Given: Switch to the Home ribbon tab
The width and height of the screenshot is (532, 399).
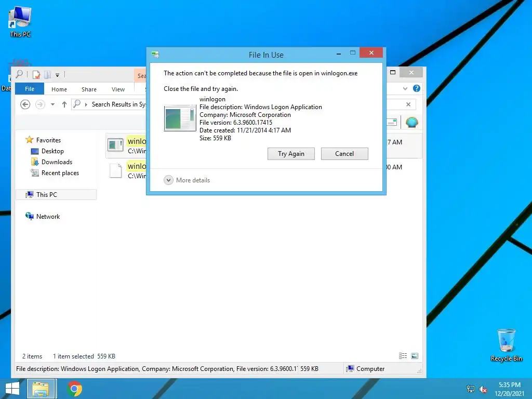Looking at the screenshot, I should pyautogui.click(x=59, y=89).
